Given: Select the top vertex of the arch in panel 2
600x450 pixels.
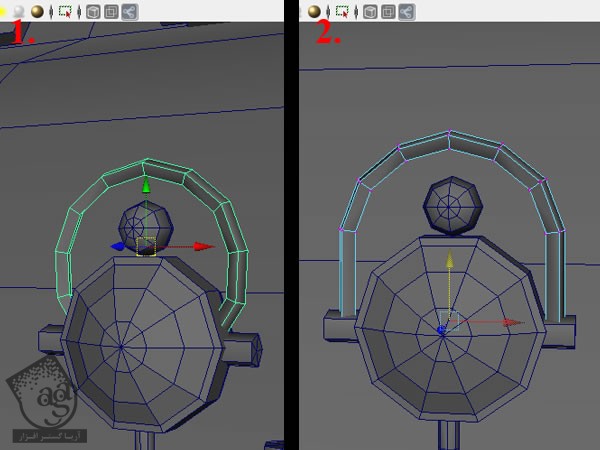Looking at the screenshot, I should click(450, 132).
